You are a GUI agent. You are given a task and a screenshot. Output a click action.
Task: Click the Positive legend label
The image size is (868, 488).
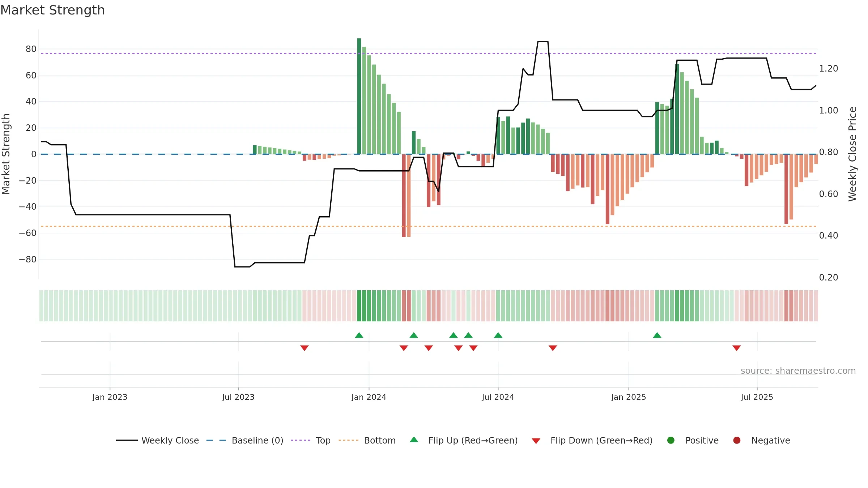pyautogui.click(x=702, y=440)
